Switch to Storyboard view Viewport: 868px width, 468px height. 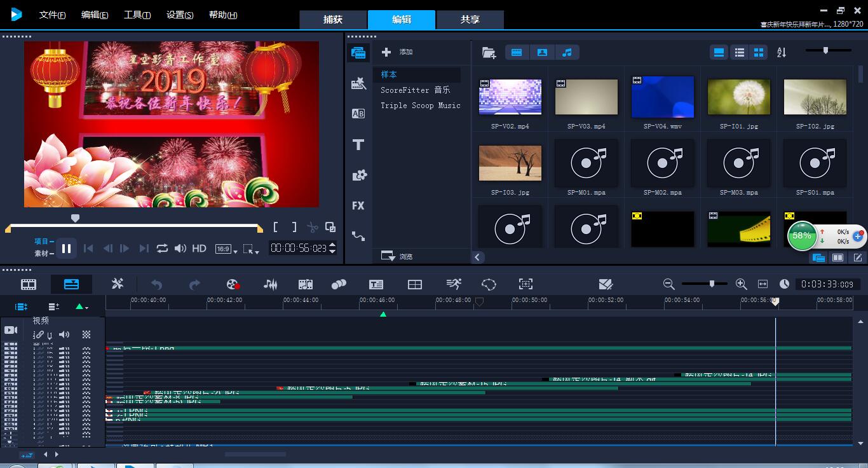tap(29, 284)
